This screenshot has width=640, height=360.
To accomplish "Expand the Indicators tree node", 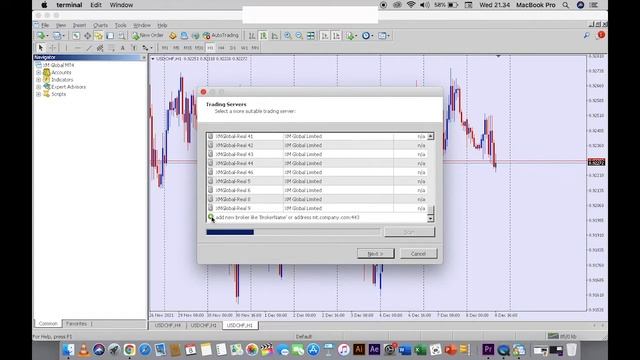I will (38, 80).
